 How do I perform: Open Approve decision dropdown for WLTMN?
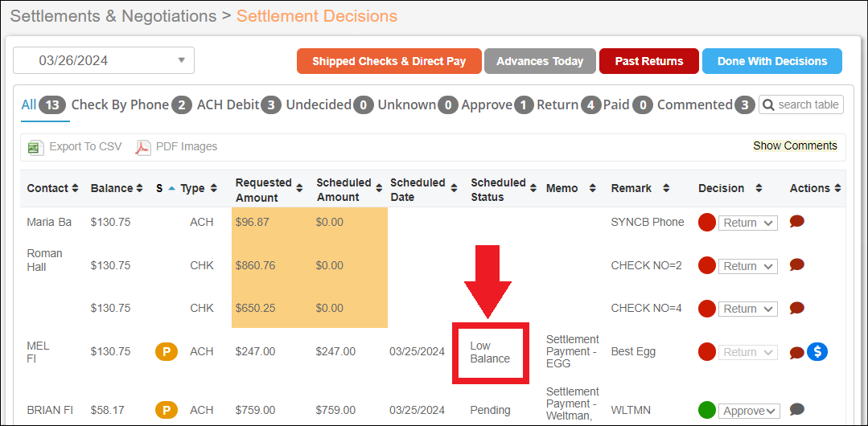[x=749, y=411]
